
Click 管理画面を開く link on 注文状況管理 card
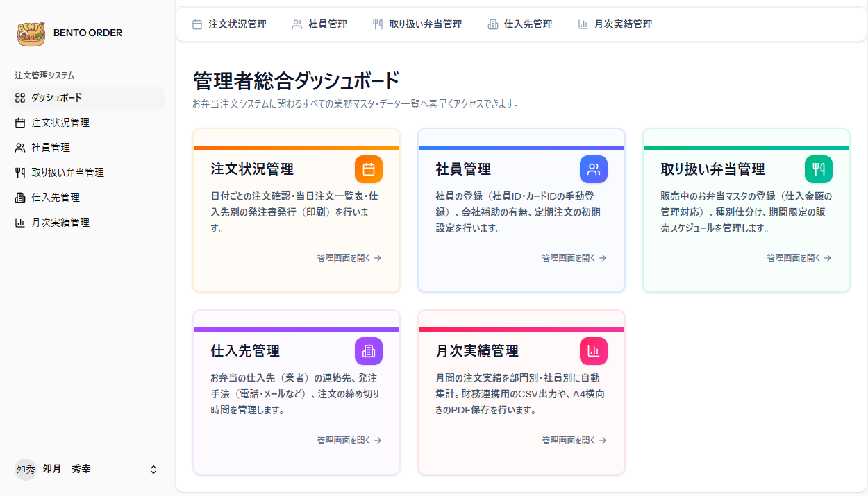(x=349, y=258)
